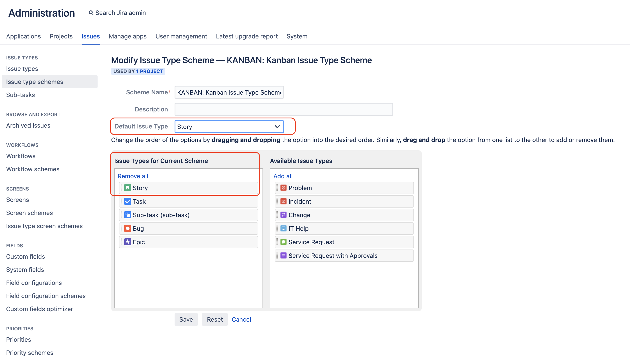This screenshot has height=364, width=630.
Task: Click the Sub-task issue type icon
Action: (x=128, y=215)
